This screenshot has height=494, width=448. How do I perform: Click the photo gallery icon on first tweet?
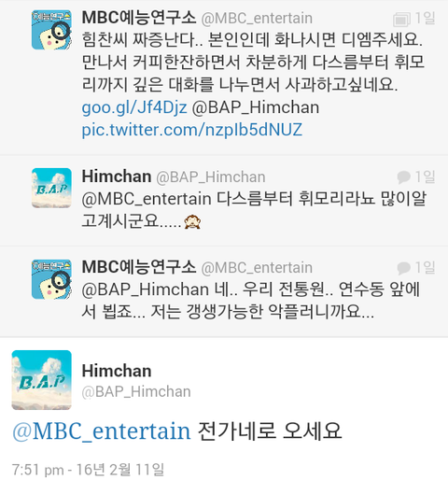pyautogui.click(x=401, y=19)
